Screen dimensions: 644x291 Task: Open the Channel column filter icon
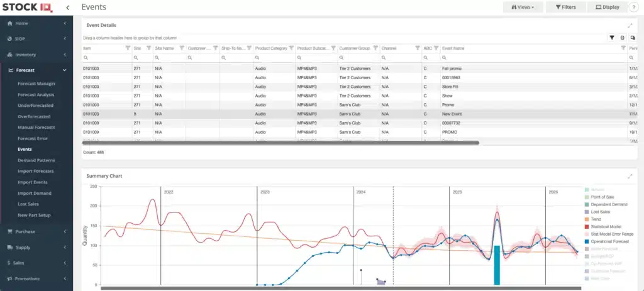tap(418, 48)
